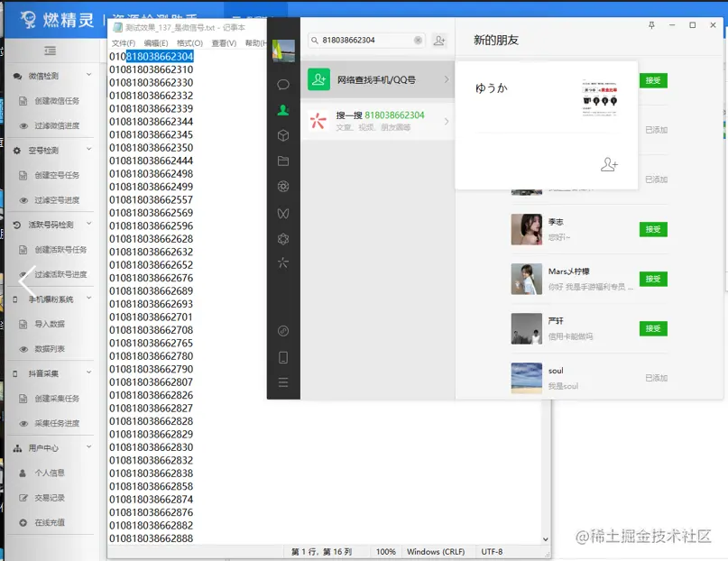This screenshot has height=561, width=728.
Task: Click add contact icon on ゆうか card
Action: point(609,164)
